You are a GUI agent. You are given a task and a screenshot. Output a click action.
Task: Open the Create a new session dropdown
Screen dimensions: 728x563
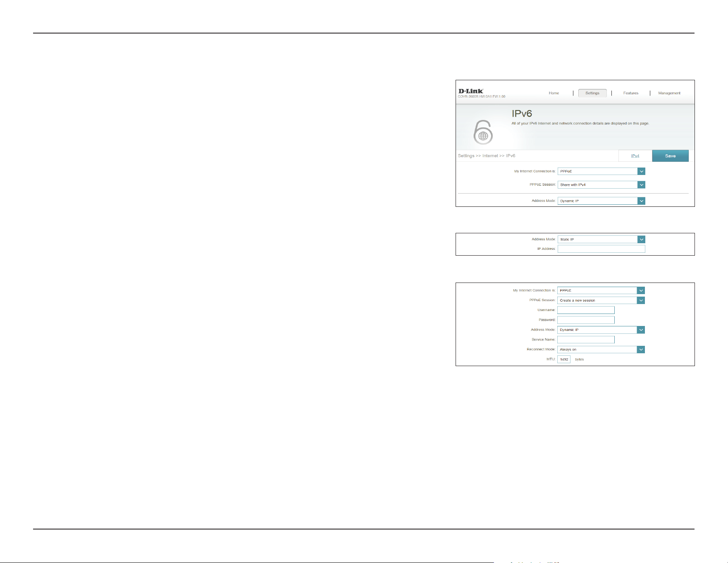(x=601, y=300)
